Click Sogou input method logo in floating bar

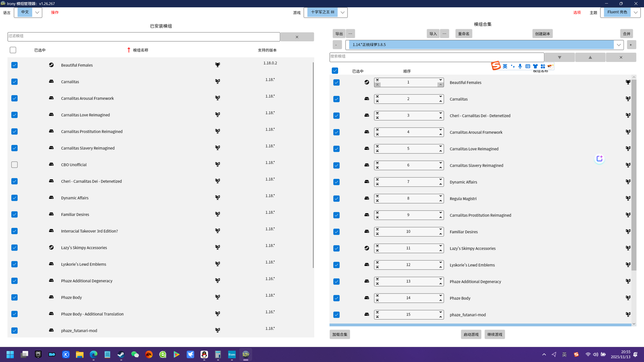496,66
